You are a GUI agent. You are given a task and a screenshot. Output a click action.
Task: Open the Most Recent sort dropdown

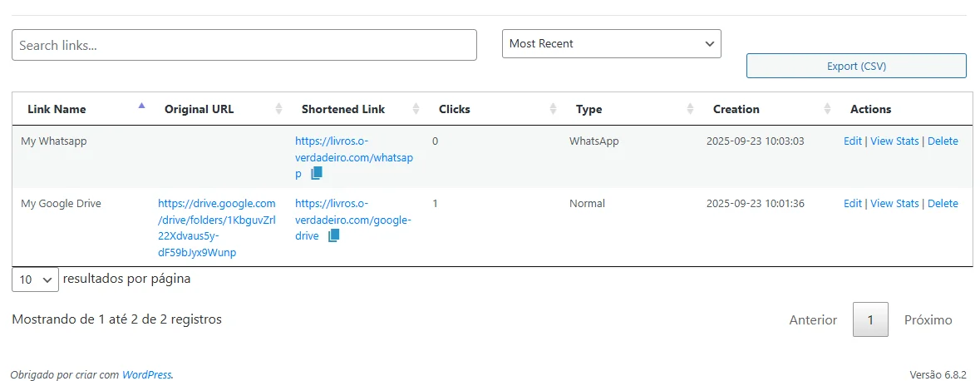611,44
